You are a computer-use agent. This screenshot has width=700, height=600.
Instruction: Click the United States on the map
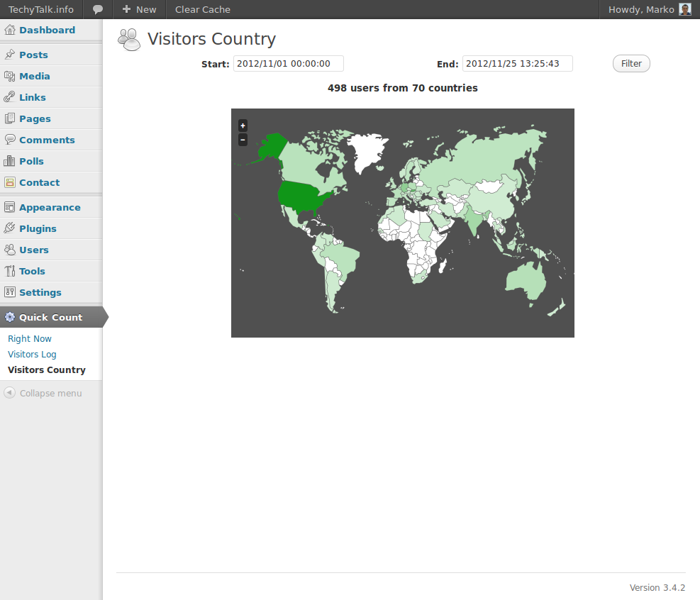pos(301,195)
